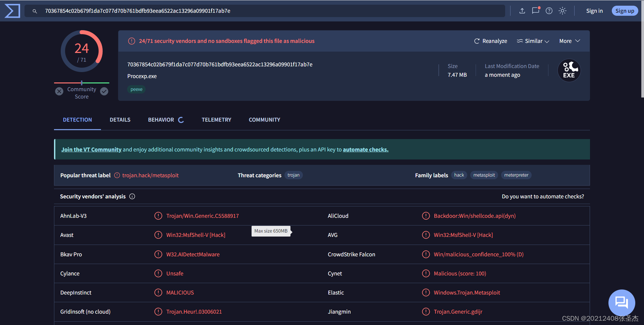Expand the Similar dropdown
The height and width of the screenshot is (325, 644).
tap(533, 41)
